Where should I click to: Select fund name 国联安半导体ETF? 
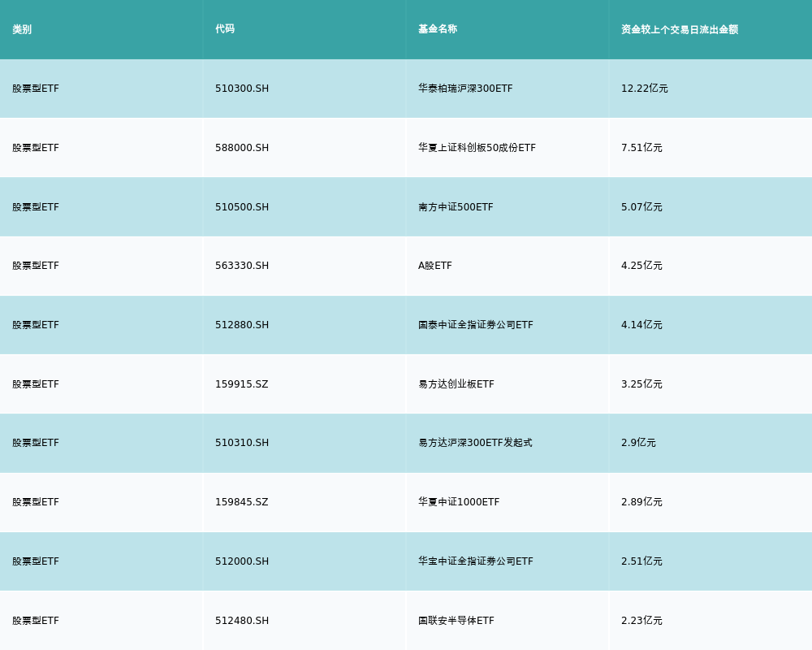coord(456,621)
